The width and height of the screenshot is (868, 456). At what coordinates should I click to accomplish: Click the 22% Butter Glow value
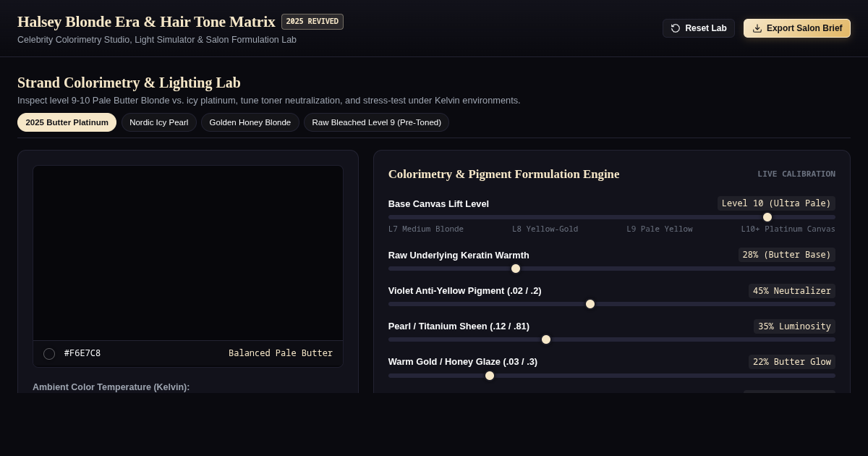[792, 362]
